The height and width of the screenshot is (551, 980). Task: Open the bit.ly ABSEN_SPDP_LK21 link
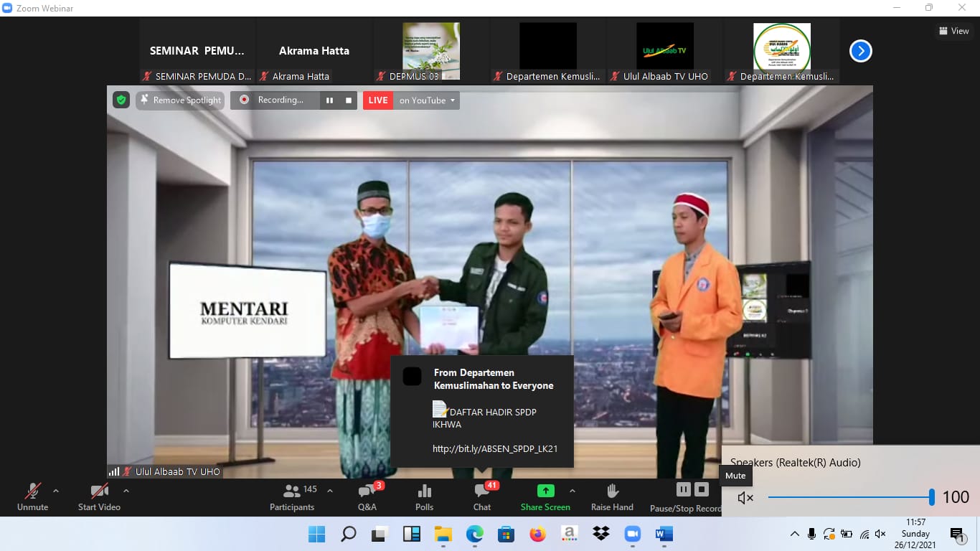pos(494,449)
